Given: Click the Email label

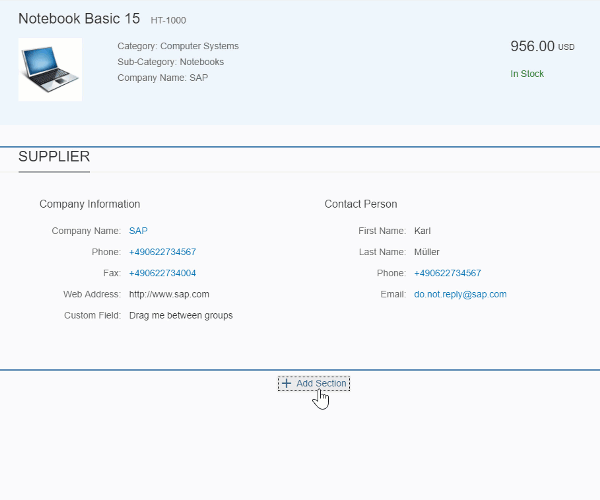Looking at the screenshot, I should [393, 294].
